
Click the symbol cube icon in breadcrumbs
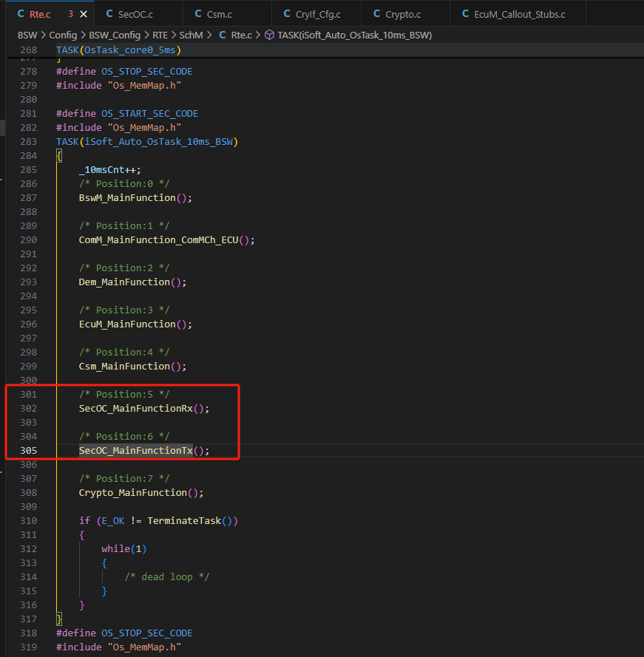point(270,35)
